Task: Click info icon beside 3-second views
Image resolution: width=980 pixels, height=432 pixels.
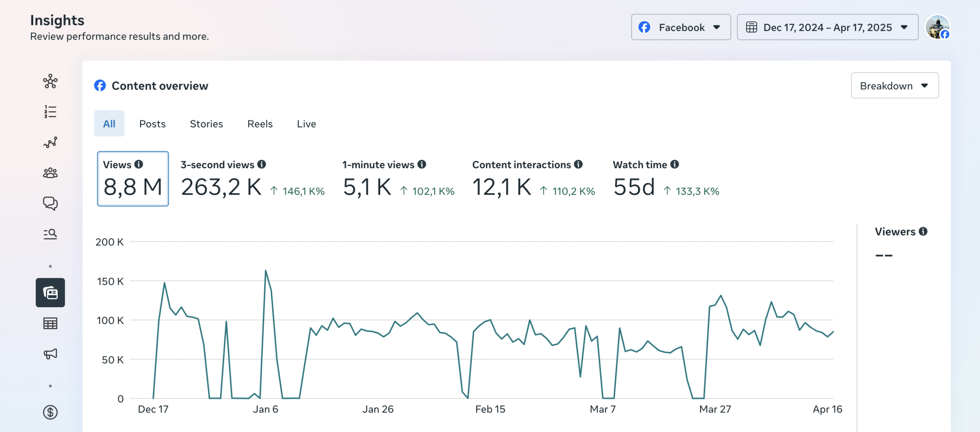Action: pyautogui.click(x=261, y=164)
